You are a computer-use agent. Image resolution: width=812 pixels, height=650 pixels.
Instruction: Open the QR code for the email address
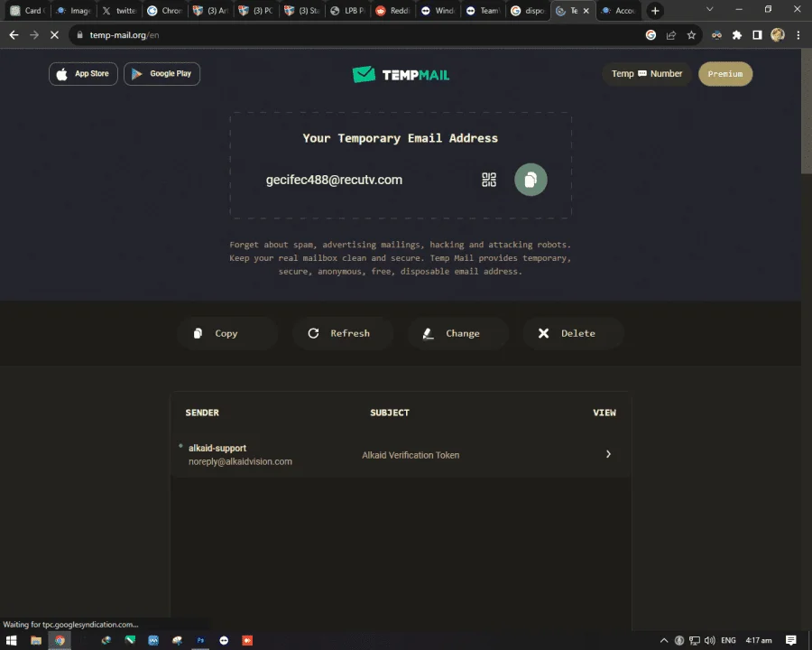pyautogui.click(x=489, y=180)
